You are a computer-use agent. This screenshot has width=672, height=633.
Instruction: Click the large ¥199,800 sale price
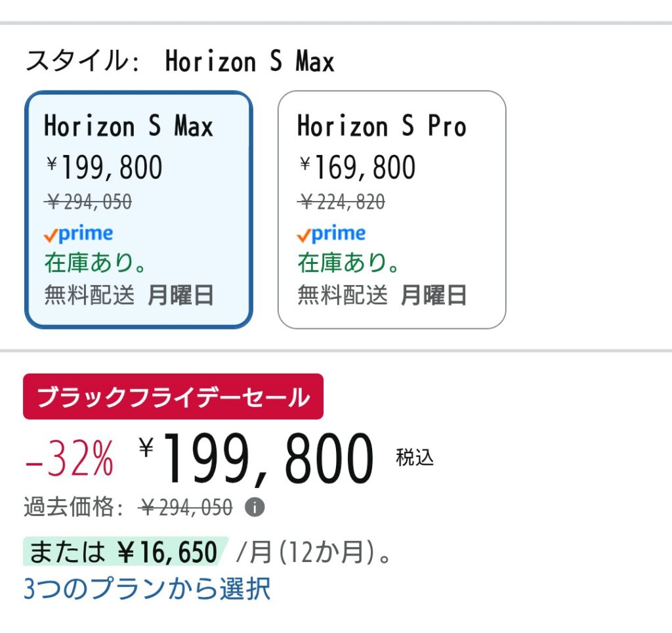coord(257,458)
